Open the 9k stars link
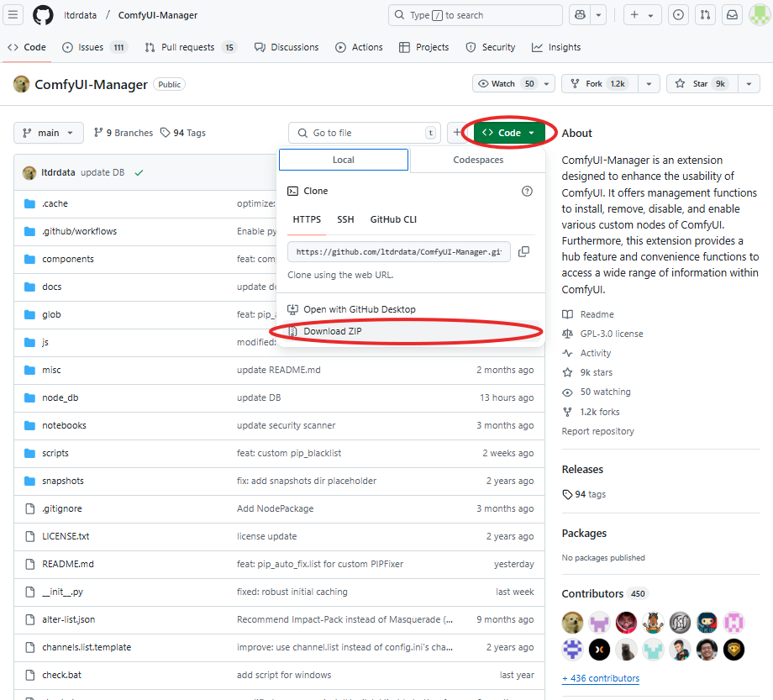 pos(587,372)
